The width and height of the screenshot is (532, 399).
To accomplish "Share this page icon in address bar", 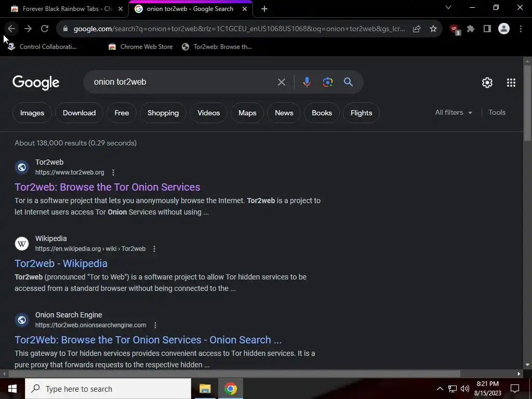I will (x=417, y=29).
